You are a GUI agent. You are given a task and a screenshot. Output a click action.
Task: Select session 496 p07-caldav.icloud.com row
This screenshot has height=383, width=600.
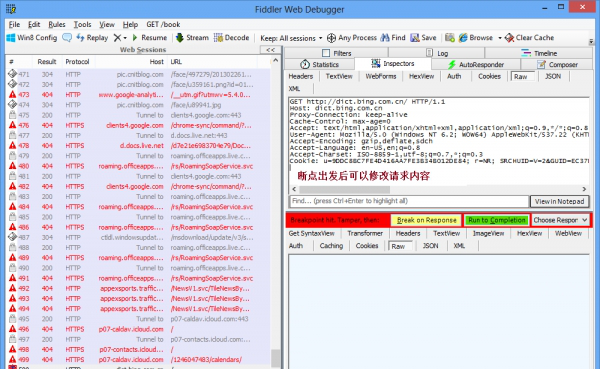coord(139,329)
